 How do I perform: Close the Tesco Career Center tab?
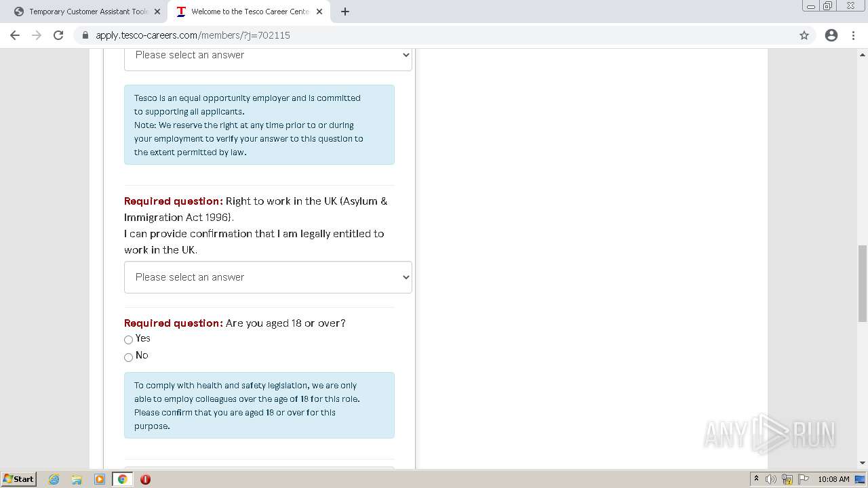point(319,12)
